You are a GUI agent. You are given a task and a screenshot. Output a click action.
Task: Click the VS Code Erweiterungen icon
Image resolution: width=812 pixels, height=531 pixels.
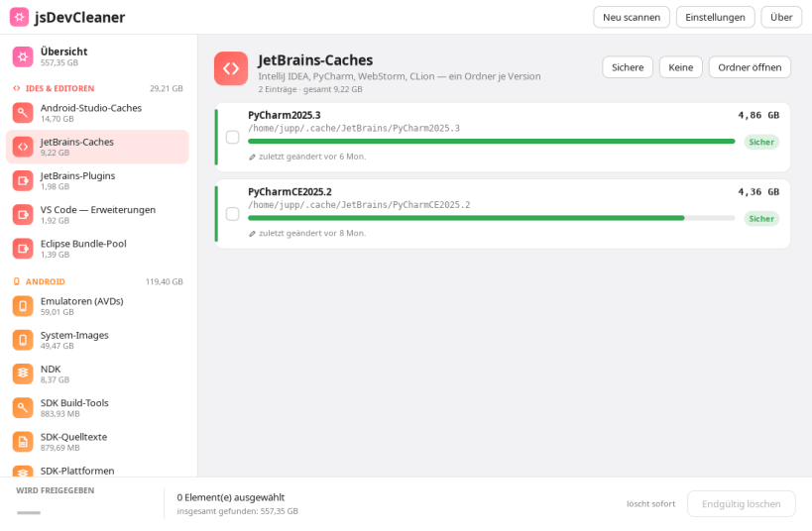[x=23, y=215]
